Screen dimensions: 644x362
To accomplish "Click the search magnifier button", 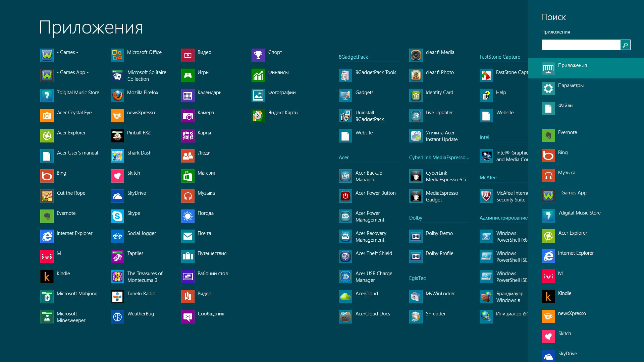I will (625, 45).
